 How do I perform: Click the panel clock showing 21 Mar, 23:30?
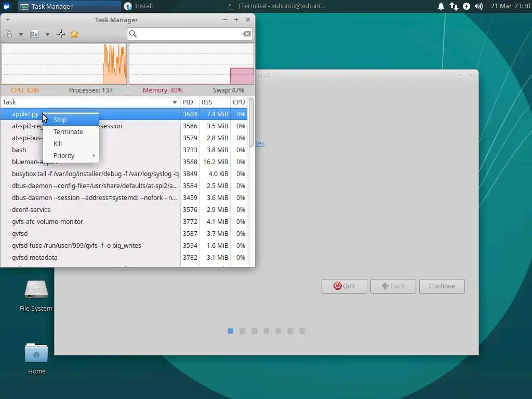click(x=510, y=6)
